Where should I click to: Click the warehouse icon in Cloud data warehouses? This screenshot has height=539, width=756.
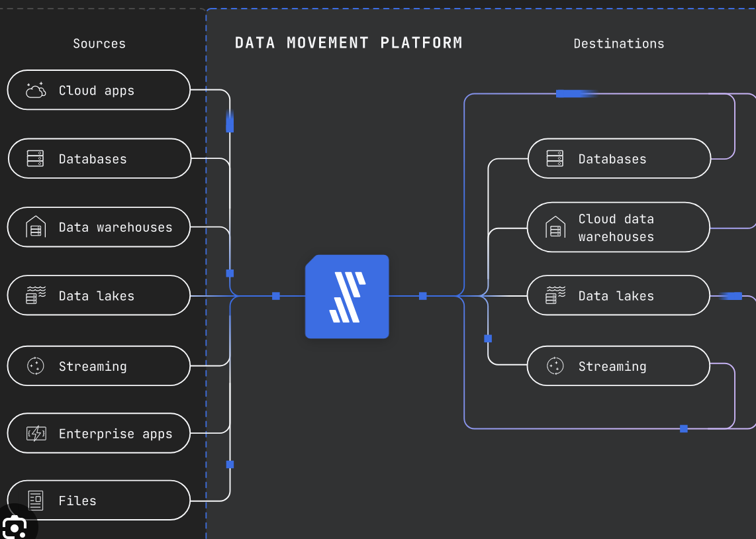point(555,227)
